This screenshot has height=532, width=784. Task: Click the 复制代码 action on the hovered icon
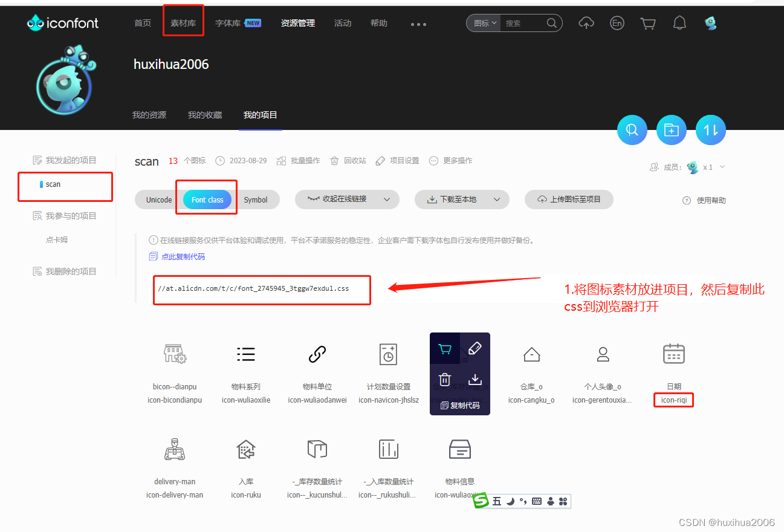coord(460,404)
